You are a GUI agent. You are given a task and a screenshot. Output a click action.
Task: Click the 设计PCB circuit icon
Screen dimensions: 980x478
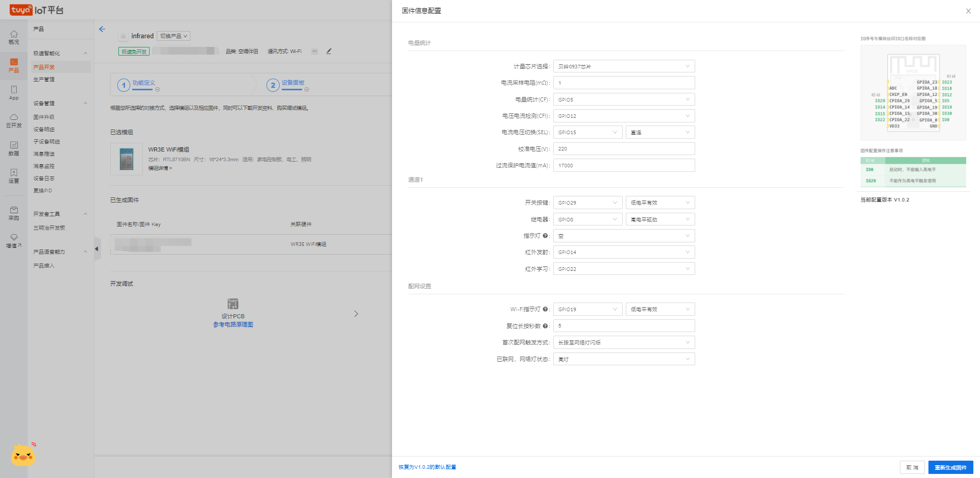233,304
